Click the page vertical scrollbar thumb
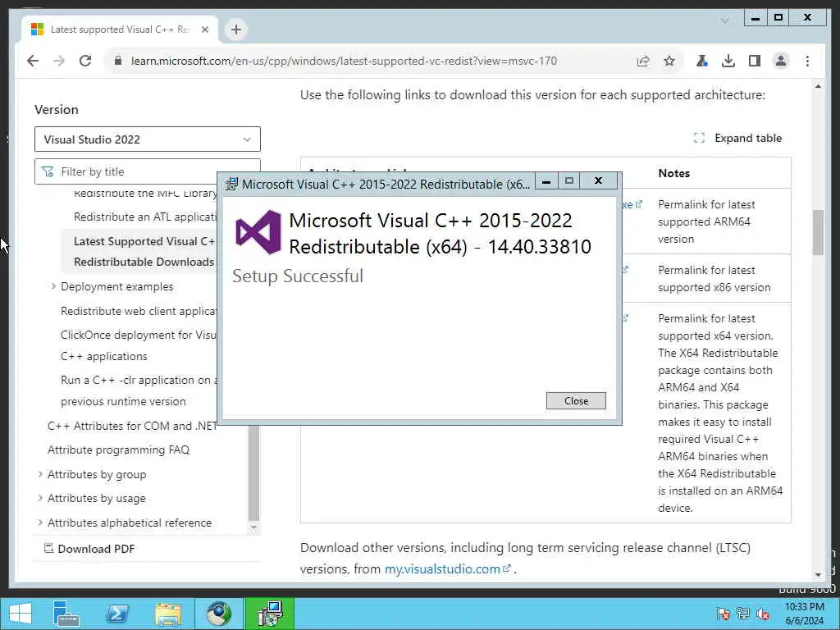This screenshot has height=630, width=840. (818, 232)
